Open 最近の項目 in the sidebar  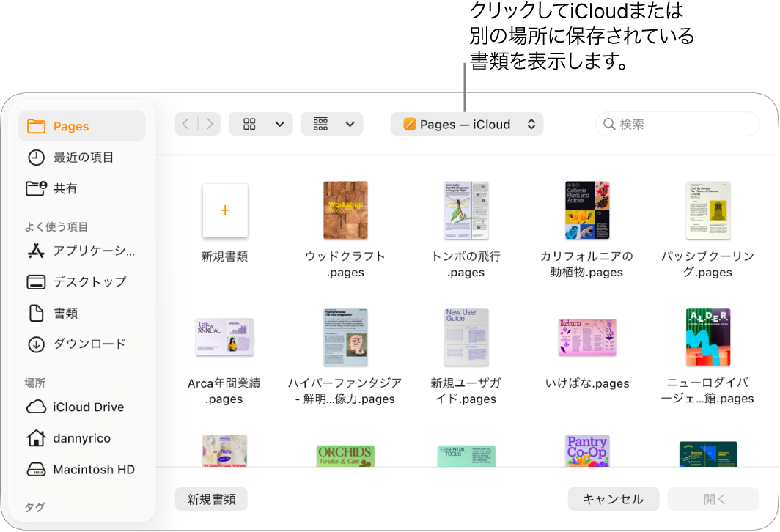coord(81,157)
